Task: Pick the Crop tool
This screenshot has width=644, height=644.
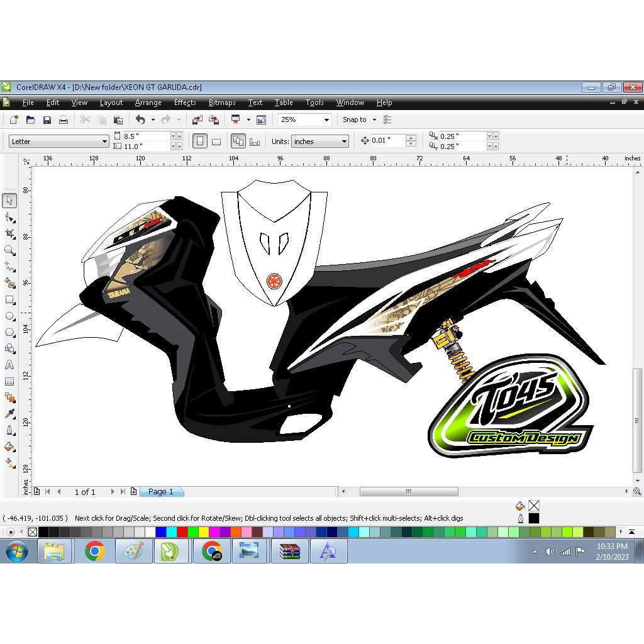Action: [x=9, y=233]
